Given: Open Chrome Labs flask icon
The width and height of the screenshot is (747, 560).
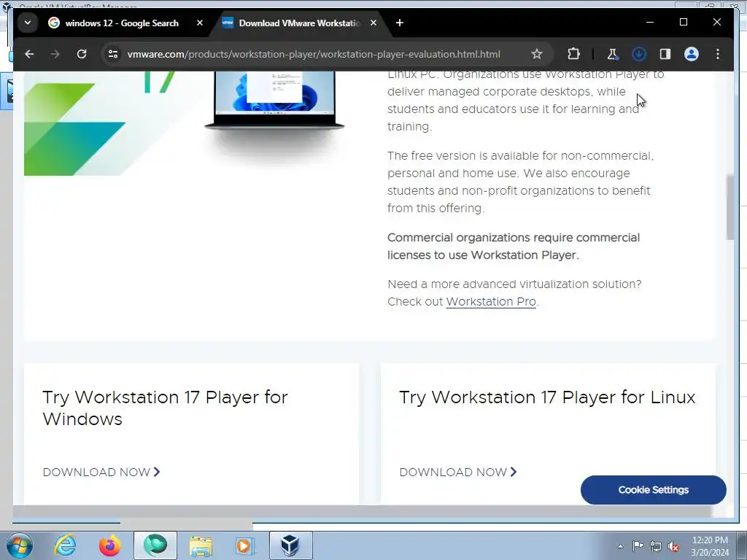Looking at the screenshot, I should [613, 54].
